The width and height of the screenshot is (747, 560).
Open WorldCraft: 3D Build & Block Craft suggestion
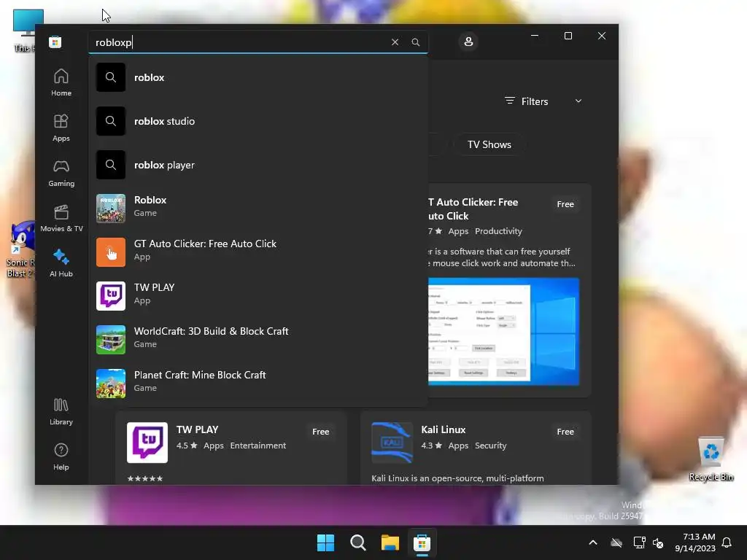point(258,340)
